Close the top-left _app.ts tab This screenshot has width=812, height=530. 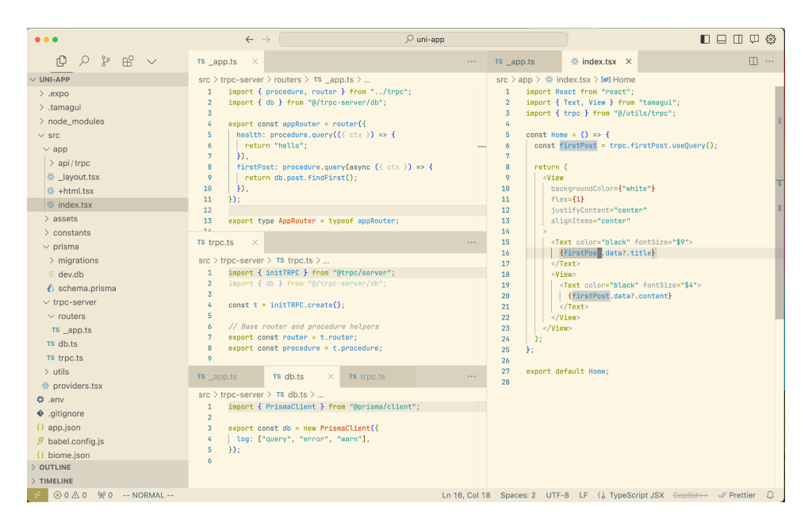pos(255,61)
